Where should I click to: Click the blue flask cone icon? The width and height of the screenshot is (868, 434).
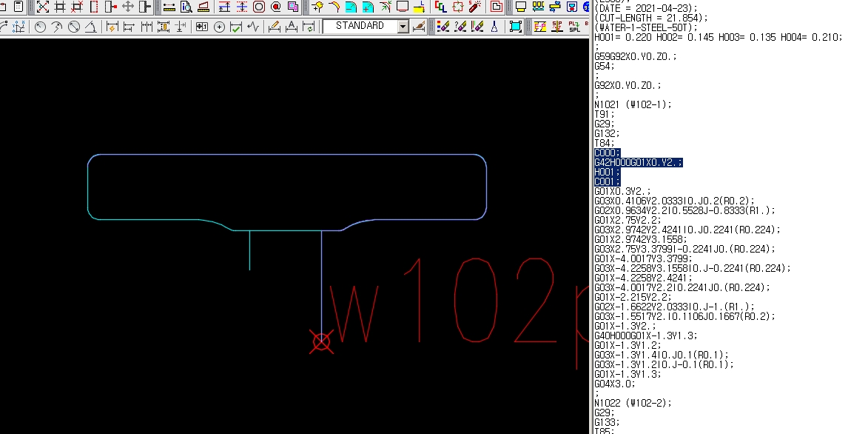494,27
